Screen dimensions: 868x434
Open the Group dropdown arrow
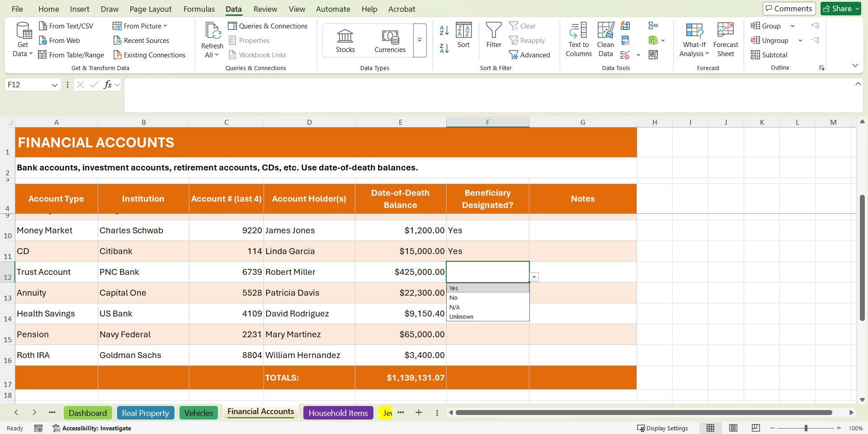(793, 26)
